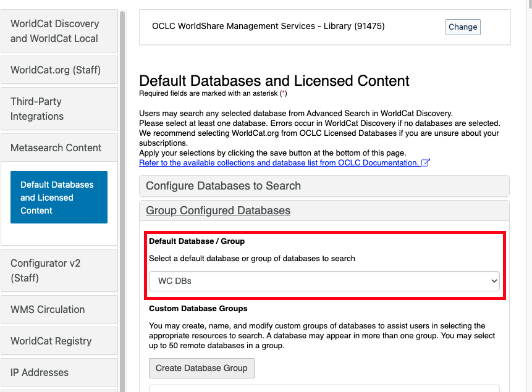The width and height of the screenshot is (532, 392).
Task: Open the WC DBs default database dropdown
Action: click(x=324, y=281)
